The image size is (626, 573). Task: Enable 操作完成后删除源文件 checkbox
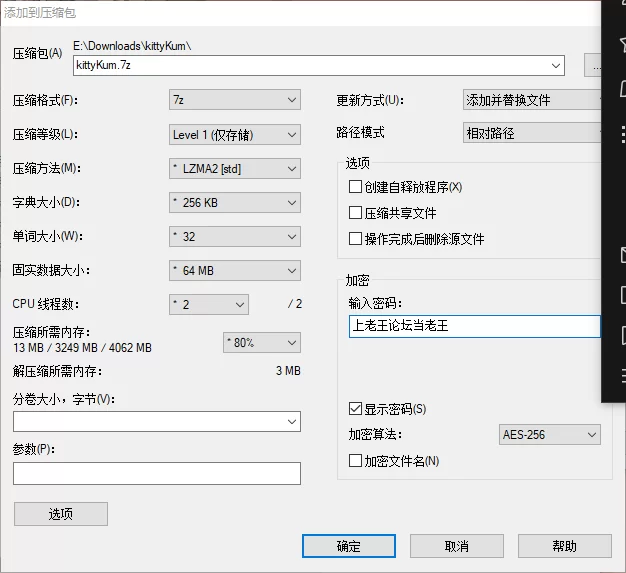point(355,239)
